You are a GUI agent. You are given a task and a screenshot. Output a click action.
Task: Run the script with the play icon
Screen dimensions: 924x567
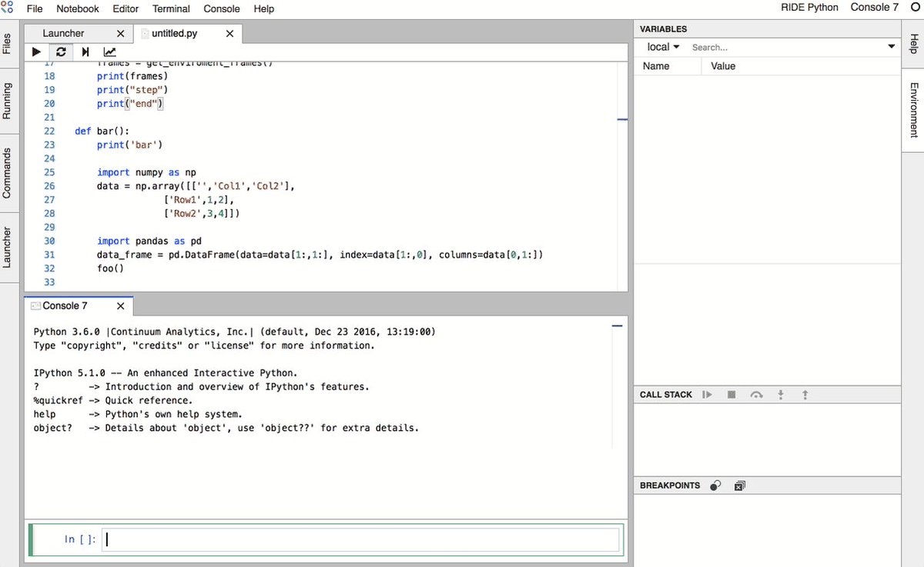coord(36,52)
